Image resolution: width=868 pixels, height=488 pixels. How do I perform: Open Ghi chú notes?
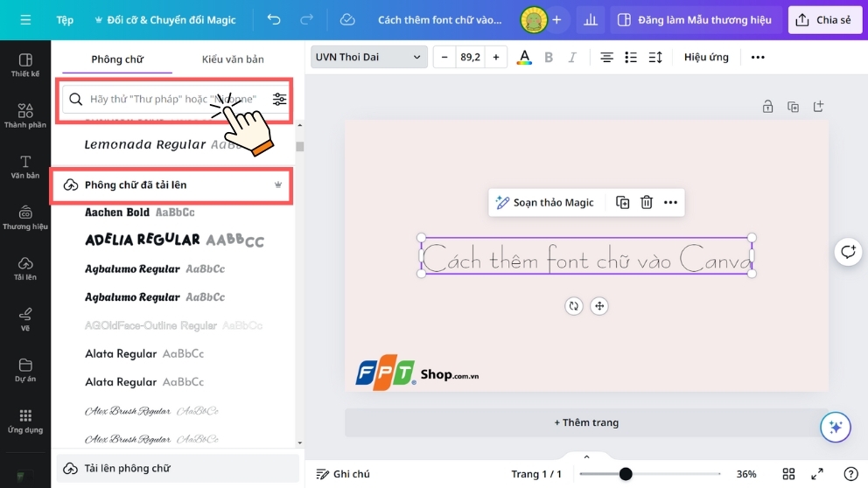[343, 474]
